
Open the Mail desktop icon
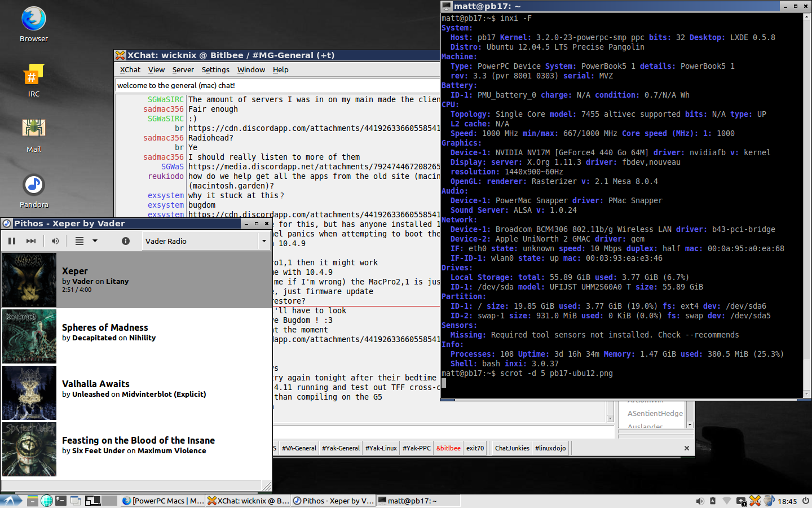(34, 135)
